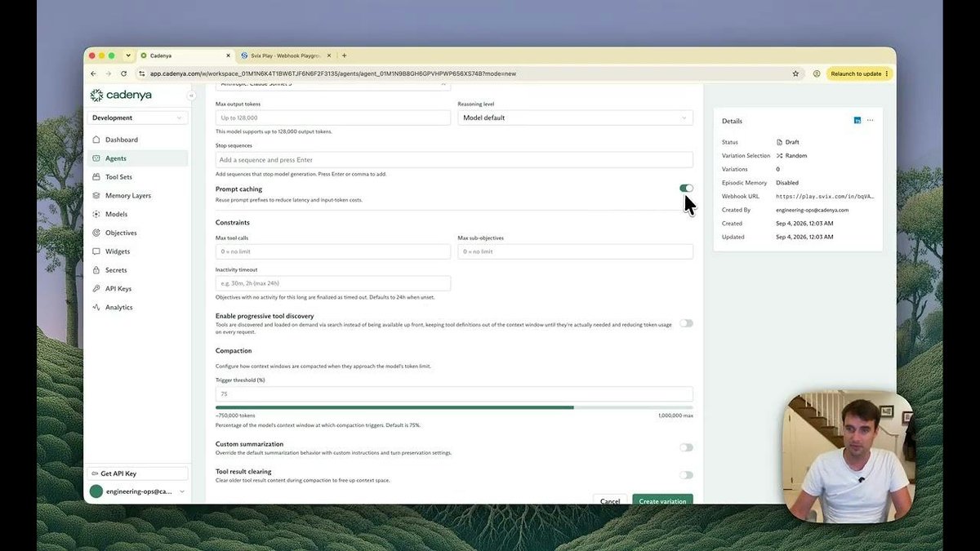This screenshot has height=551, width=980.
Task: Open Dashboard via its house icon
Action: [96, 140]
